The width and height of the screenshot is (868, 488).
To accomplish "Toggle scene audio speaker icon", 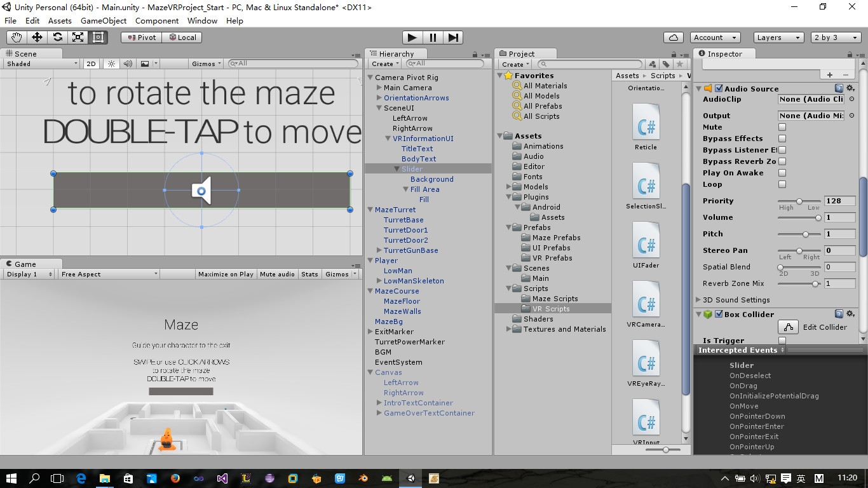I will 128,64.
